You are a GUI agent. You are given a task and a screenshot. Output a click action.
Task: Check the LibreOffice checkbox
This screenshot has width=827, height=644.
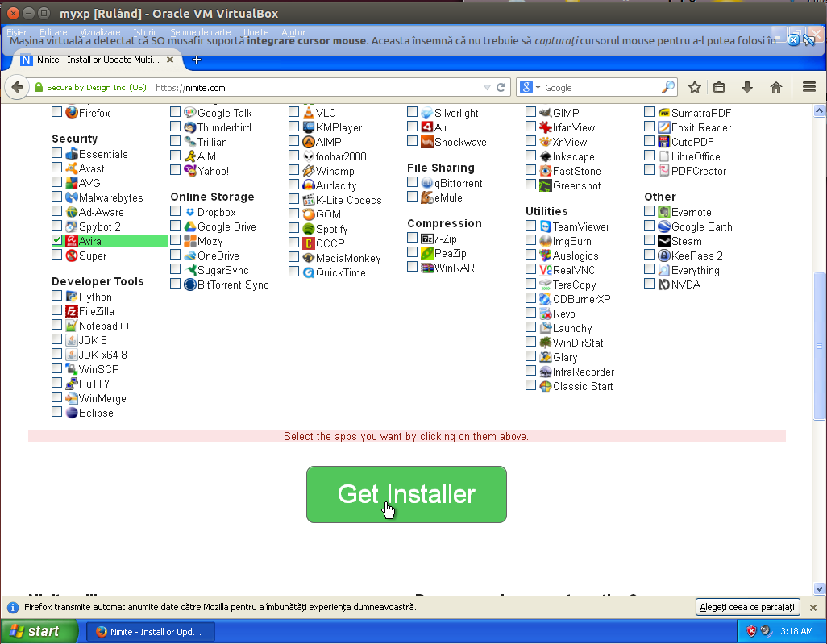tap(649, 155)
